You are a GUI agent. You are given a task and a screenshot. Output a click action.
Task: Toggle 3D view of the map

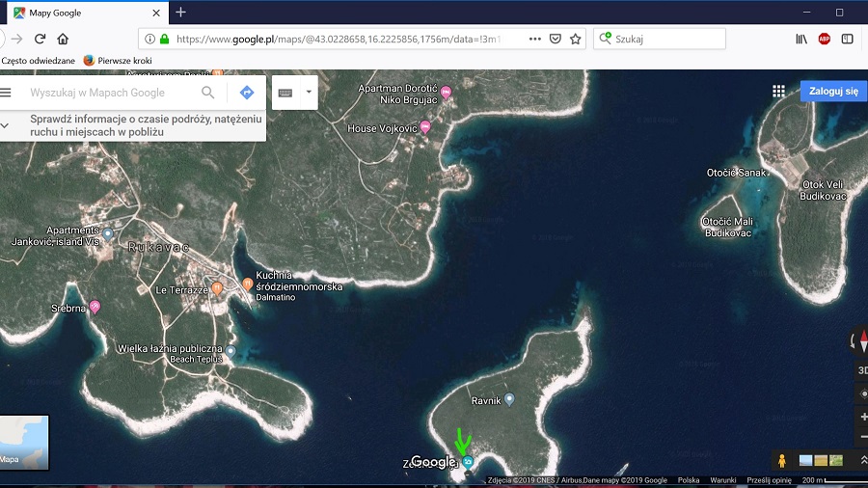click(862, 370)
